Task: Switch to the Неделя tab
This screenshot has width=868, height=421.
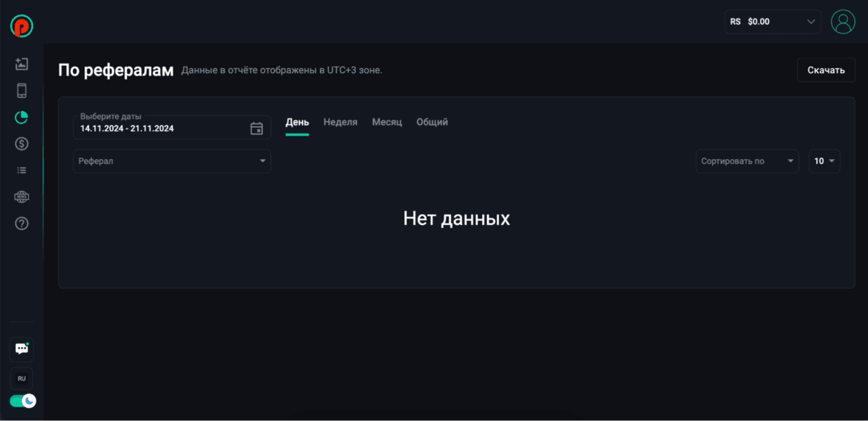Action: coord(340,122)
